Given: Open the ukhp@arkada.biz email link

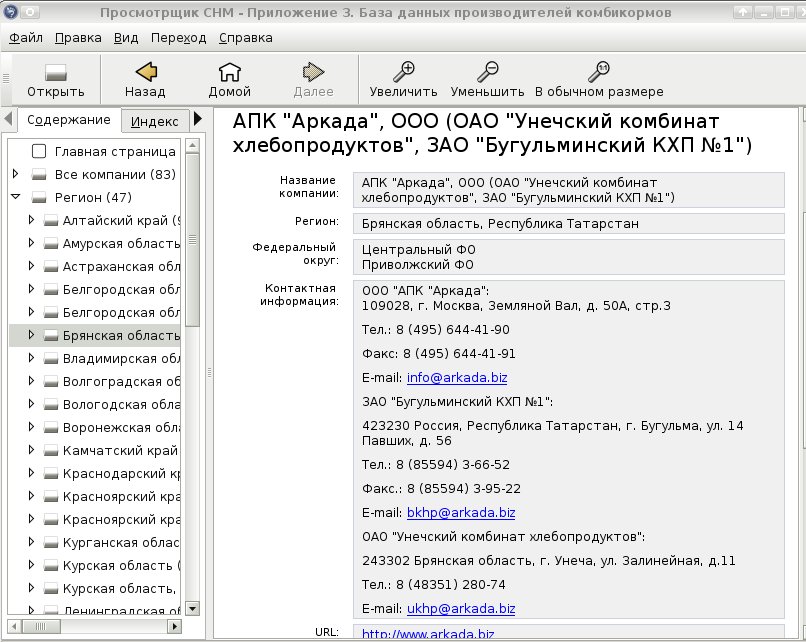Looking at the screenshot, I should click(461, 609).
